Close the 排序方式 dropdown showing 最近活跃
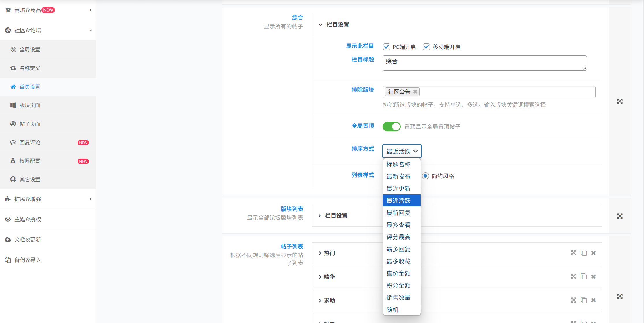Image resolution: width=644 pixels, height=323 pixels. pos(402,151)
